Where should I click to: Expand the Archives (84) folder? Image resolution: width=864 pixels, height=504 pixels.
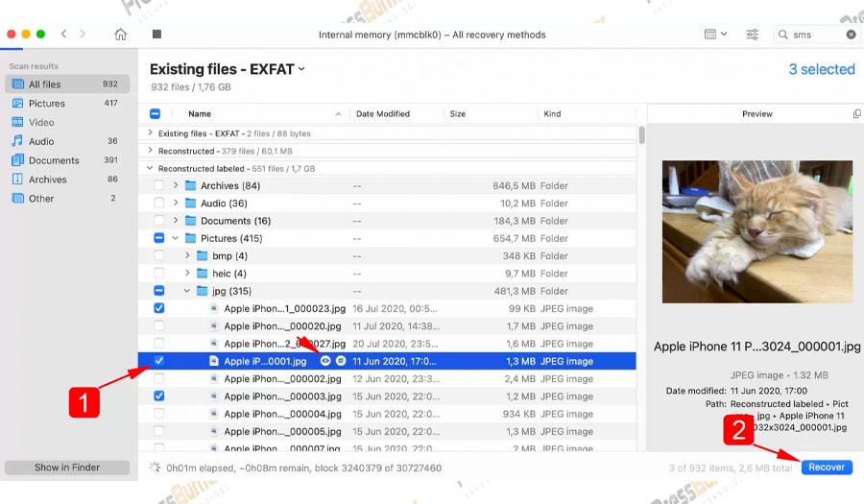(x=175, y=186)
